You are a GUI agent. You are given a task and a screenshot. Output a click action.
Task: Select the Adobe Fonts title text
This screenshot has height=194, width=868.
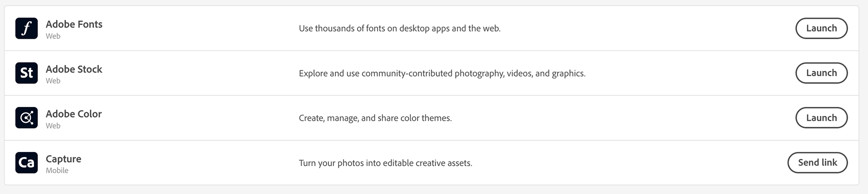[74, 24]
